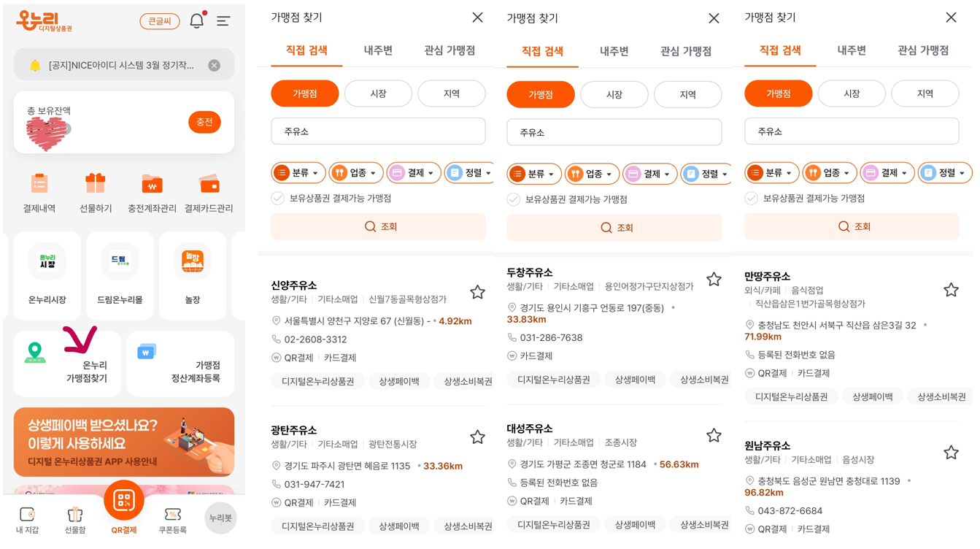
Task: Favorite 대성주유소 with star icon
Action: pos(714,435)
